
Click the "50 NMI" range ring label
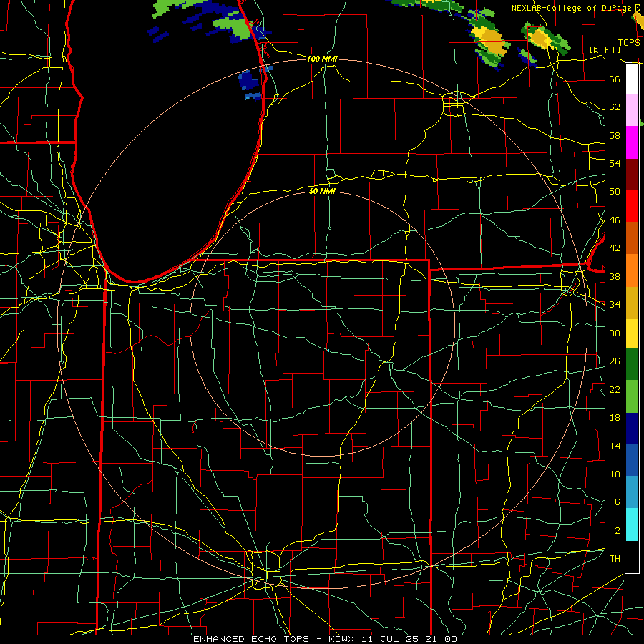click(322, 191)
